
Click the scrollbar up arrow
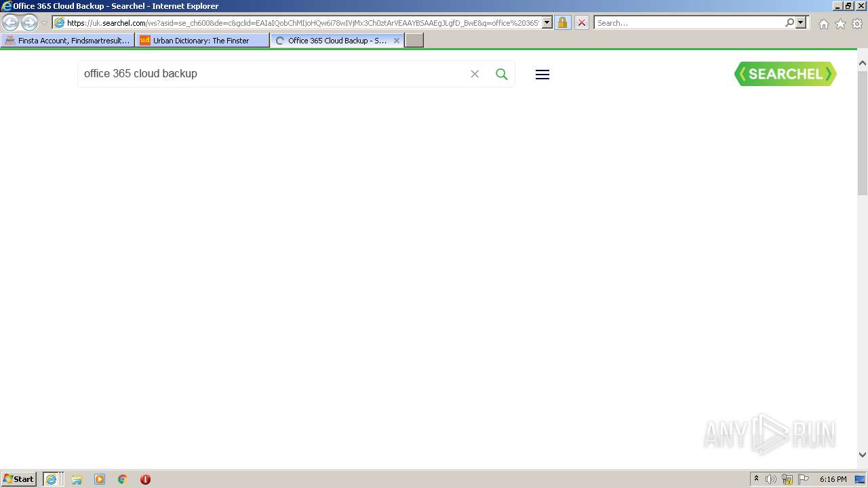coord(863,63)
